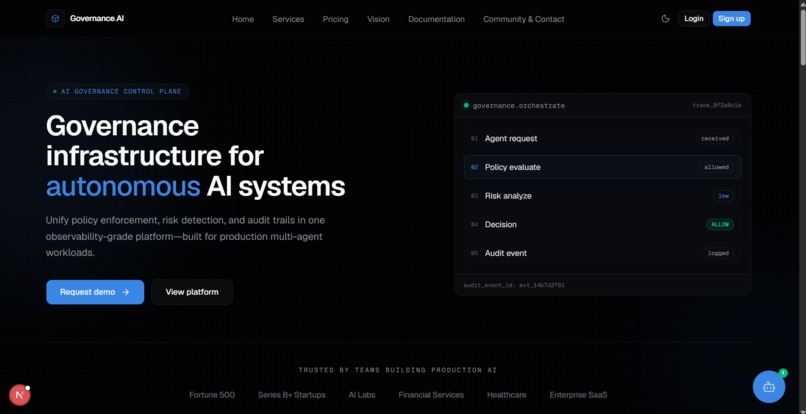Click the green ALLOW badge
The height and width of the screenshot is (414, 806).
(x=720, y=224)
